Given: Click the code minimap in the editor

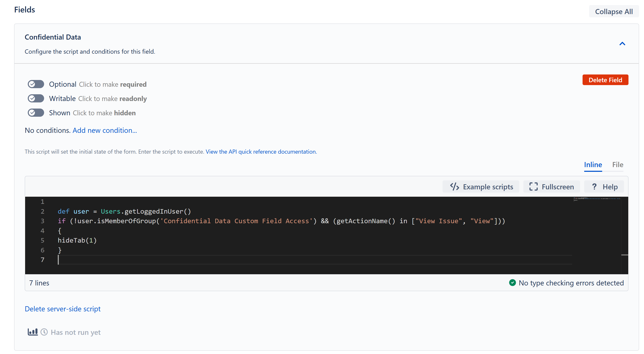Looking at the screenshot, I should [x=597, y=199].
